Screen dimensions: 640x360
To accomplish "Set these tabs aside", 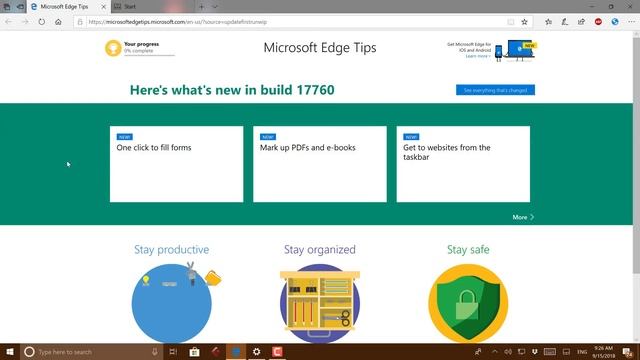I will click(x=20, y=7).
